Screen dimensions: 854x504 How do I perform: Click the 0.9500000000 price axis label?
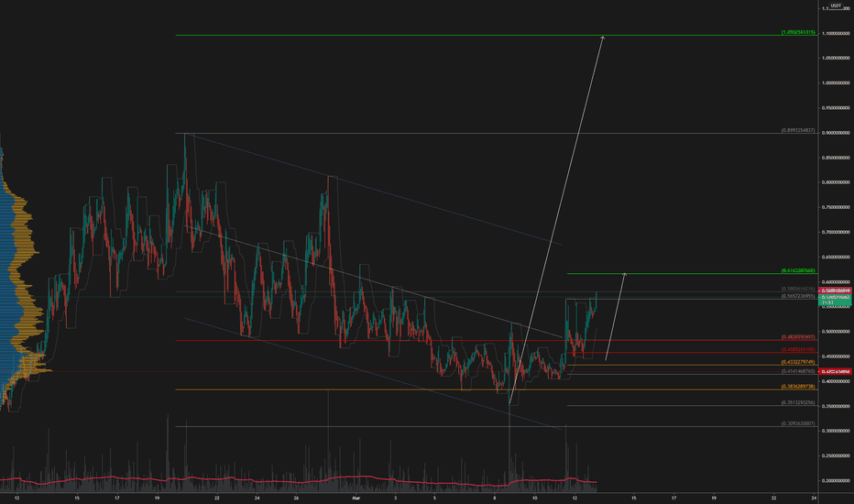836,108
